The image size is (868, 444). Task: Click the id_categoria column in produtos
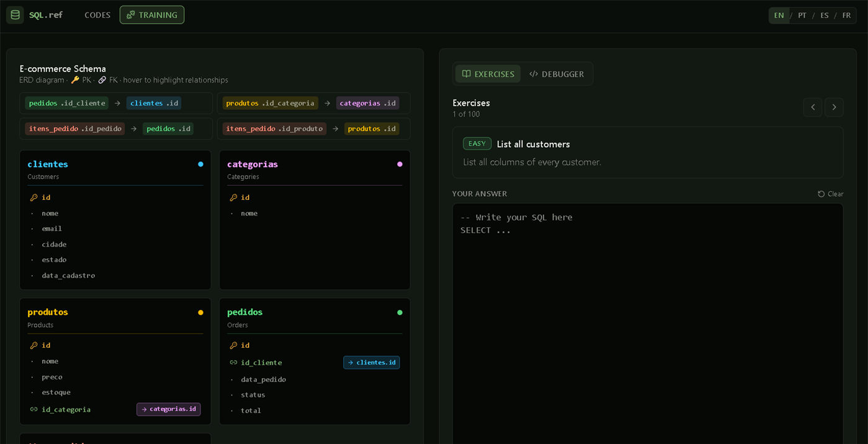coord(66,410)
